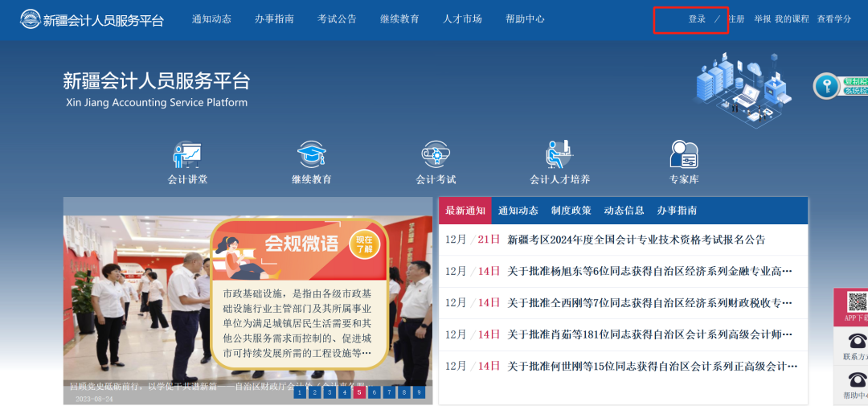Open notice 新疆考区2024年度全国会计专业技术资格考试报名公告
Image resolution: width=868 pixels, height=406 pixels.
(x=637, y=240)
